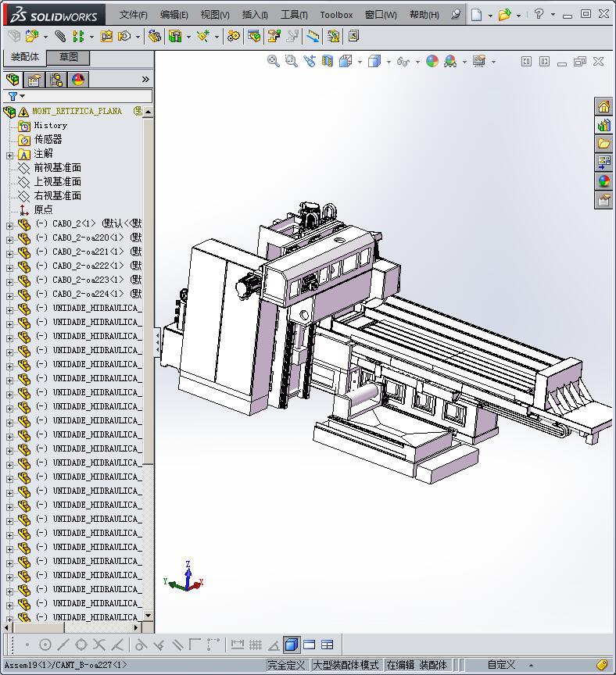Click the Mate paperclip icon
Screen dimensions: 616x675
60,36
